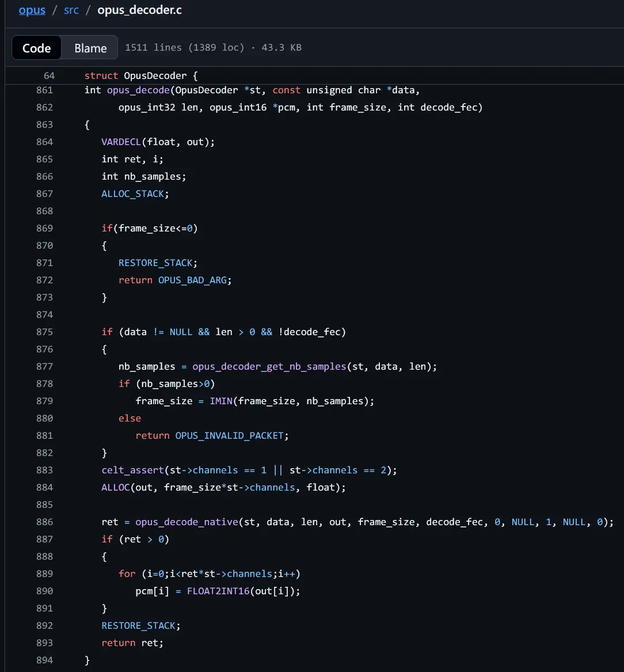Image resolution: width=624 pixels, height=672 pixels.
Task: Click the OPUS_INVALID_PACKET constant
Action: [x=229, y=435]
